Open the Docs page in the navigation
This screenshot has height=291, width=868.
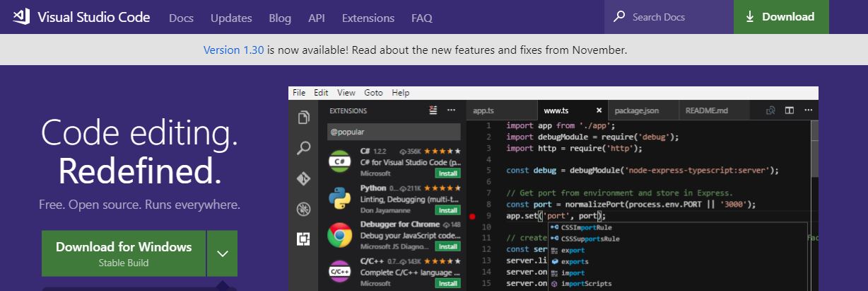(x=182, y=18)
